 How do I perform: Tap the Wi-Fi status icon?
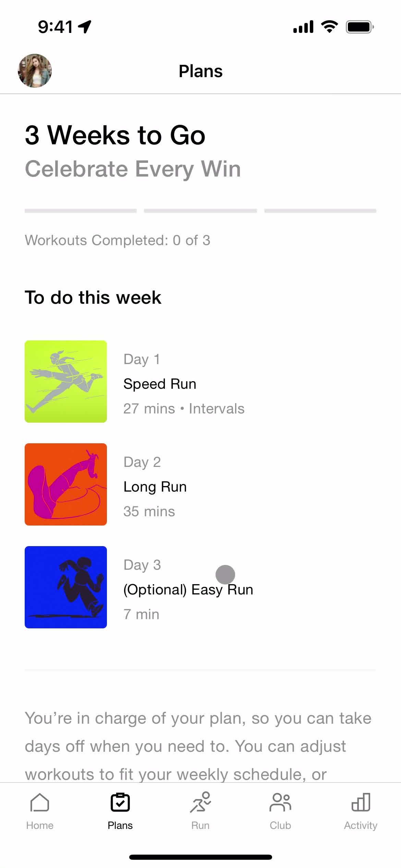coord(329,27)
